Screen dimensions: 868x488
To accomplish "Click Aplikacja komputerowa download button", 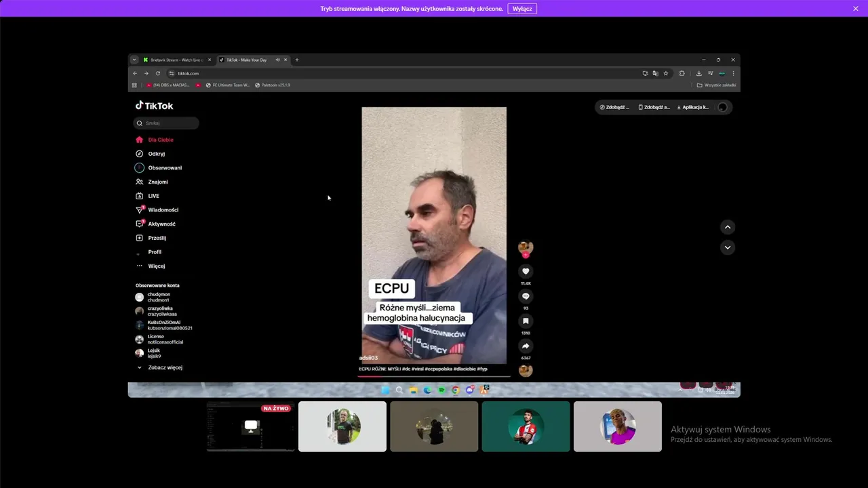I will [x=693, y=107].
